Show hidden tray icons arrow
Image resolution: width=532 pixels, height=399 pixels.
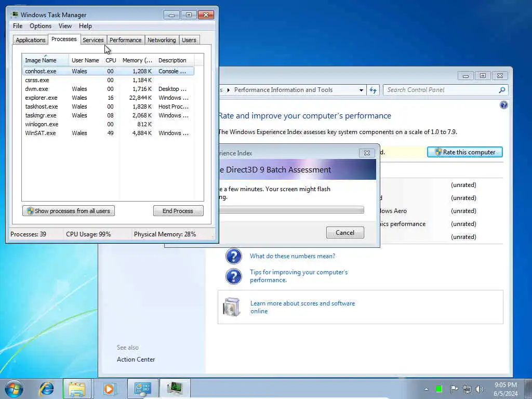pos(426,389)
